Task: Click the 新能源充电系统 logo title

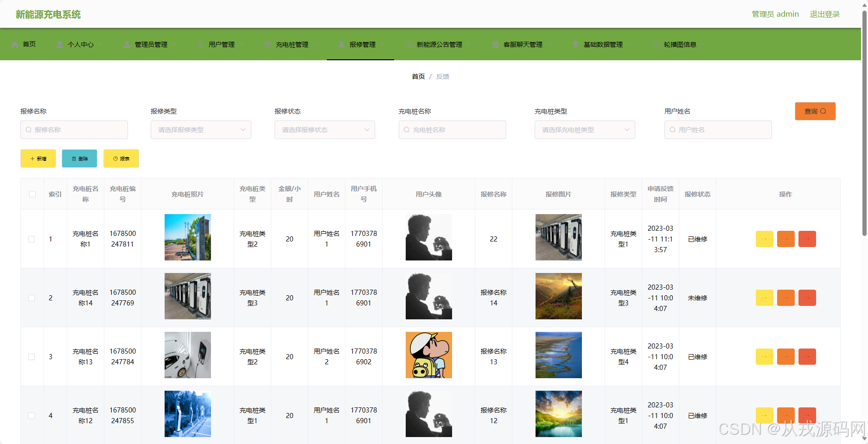Action: [x=48, y=14]
